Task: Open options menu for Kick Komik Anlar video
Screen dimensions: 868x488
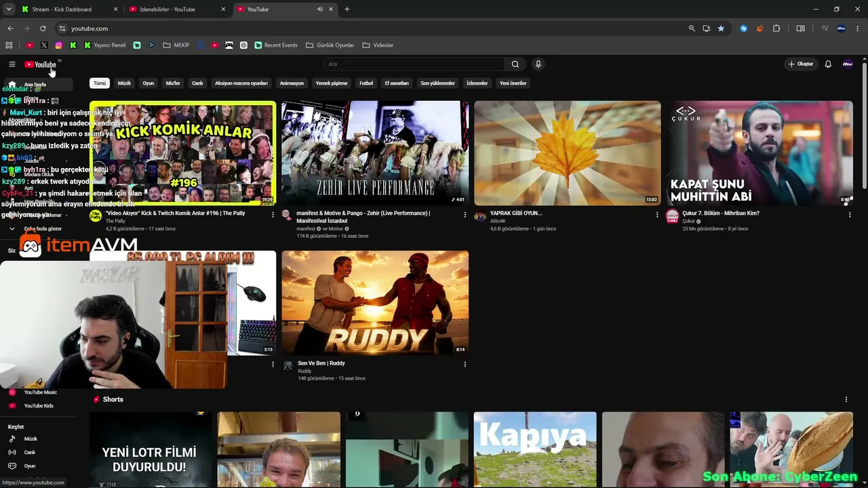Action: click(x=273, y=215)
